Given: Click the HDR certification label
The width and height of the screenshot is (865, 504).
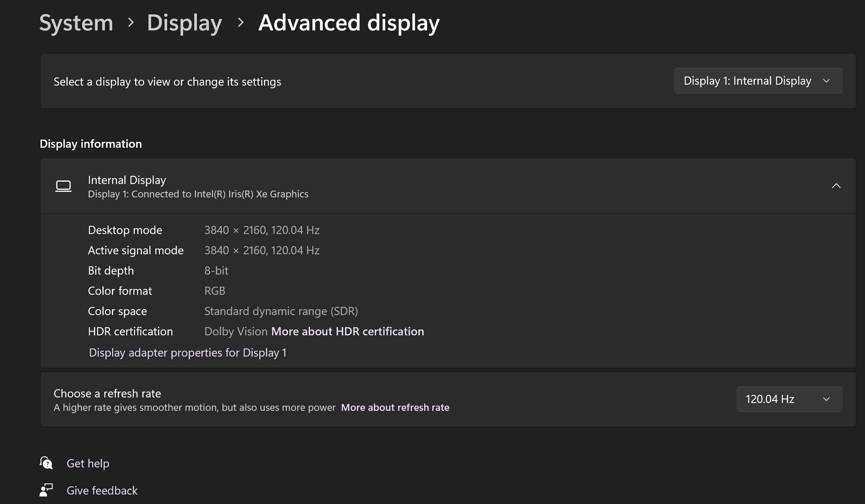Looking at the screenshot, I should click(x=130, y=331).
